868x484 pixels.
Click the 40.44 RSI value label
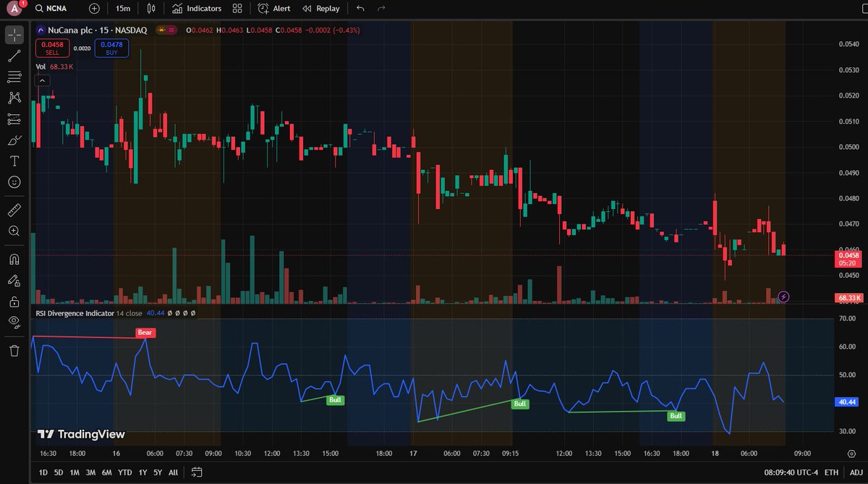(x=848, y=402)
